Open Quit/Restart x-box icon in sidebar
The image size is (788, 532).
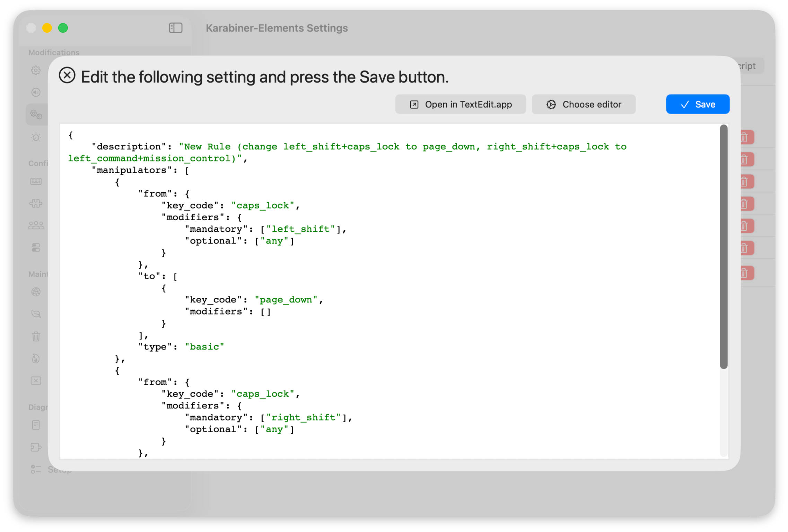coord(36,381)
